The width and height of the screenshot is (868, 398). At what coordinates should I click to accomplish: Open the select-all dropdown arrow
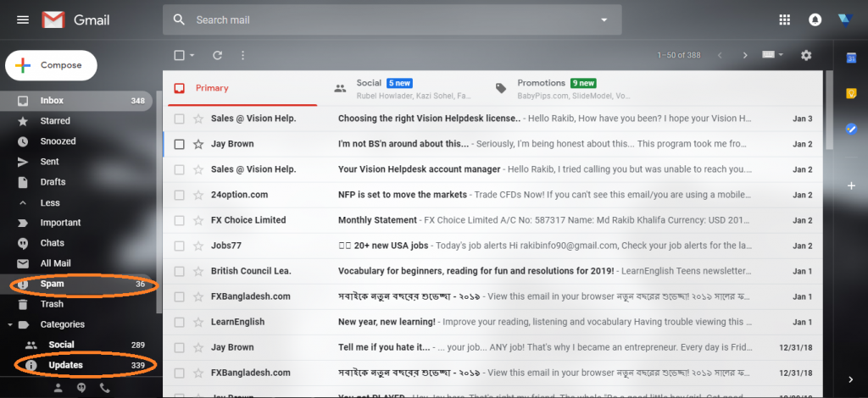[192, 56]
